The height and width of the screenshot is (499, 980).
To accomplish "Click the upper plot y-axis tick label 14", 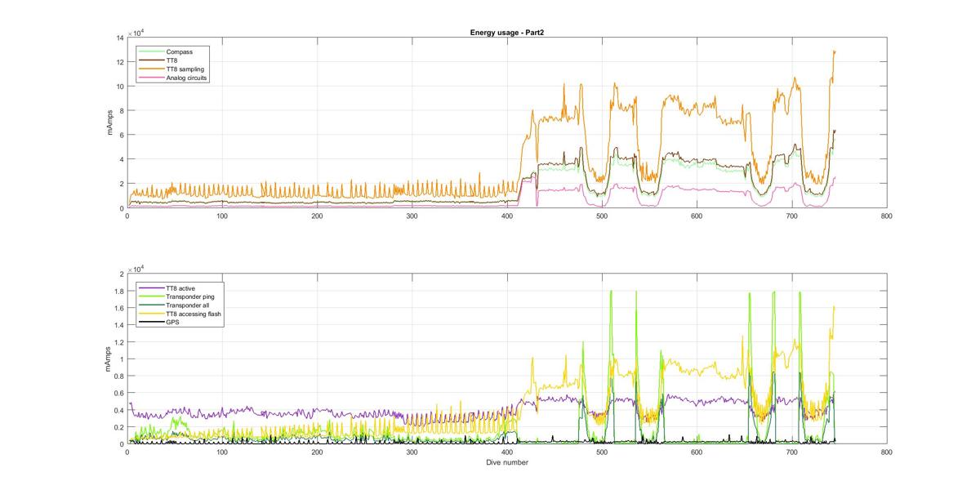I will 119,38.
